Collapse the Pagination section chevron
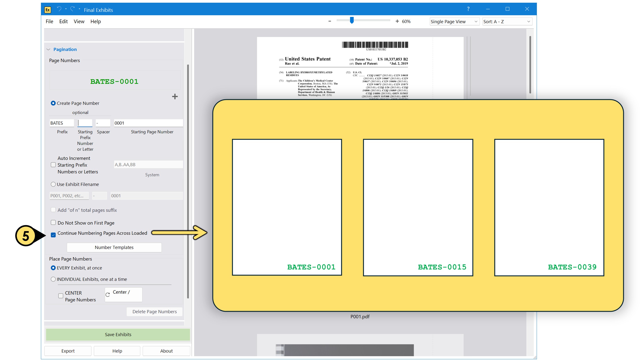The image size is (644, 362). click(48, 49)
